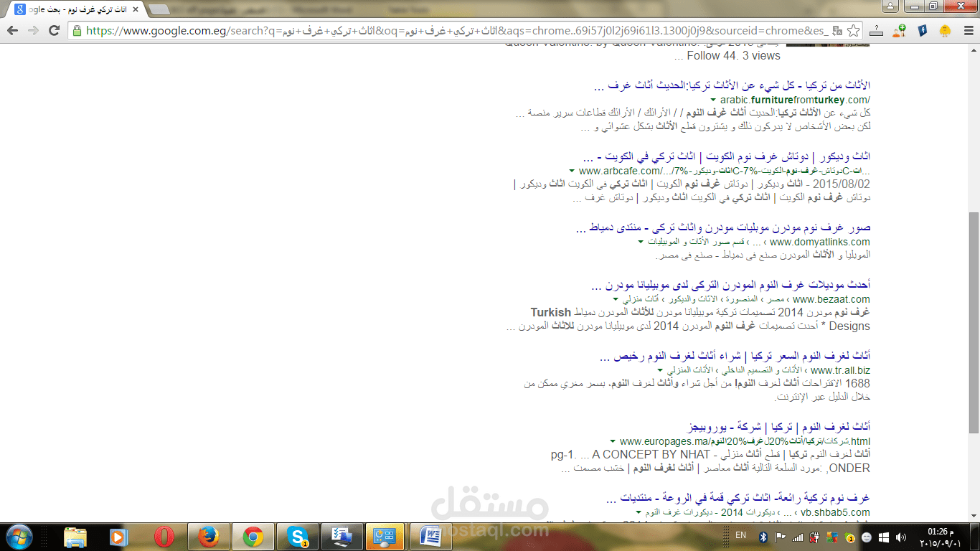Click the scrollbar down arrow

click(974, 514)
